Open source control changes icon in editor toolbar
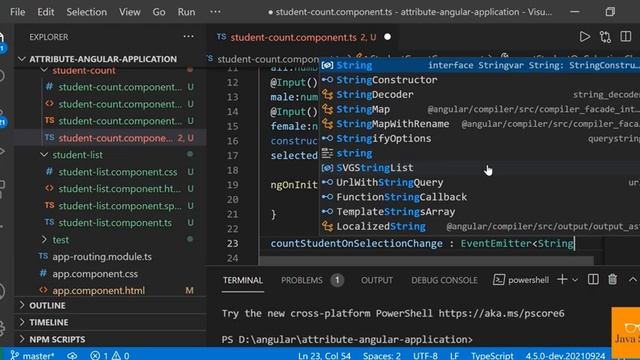This screenshot has width=640, height=360. coord(605,37)
